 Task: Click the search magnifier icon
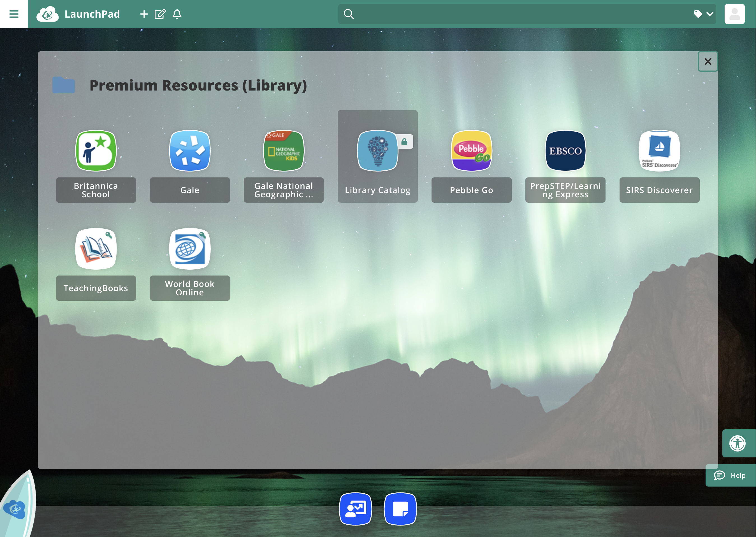[348, 14]
